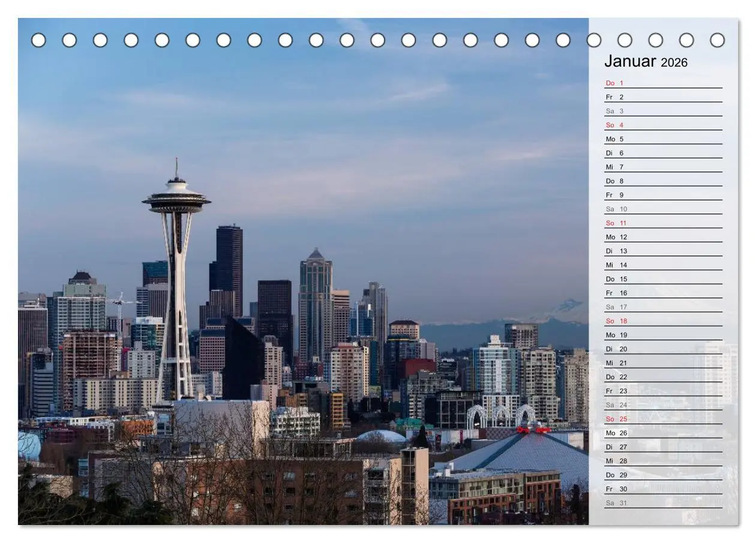Select the 'Sa 3' calendar row
The image size is (756, 543).
(663, 111)
